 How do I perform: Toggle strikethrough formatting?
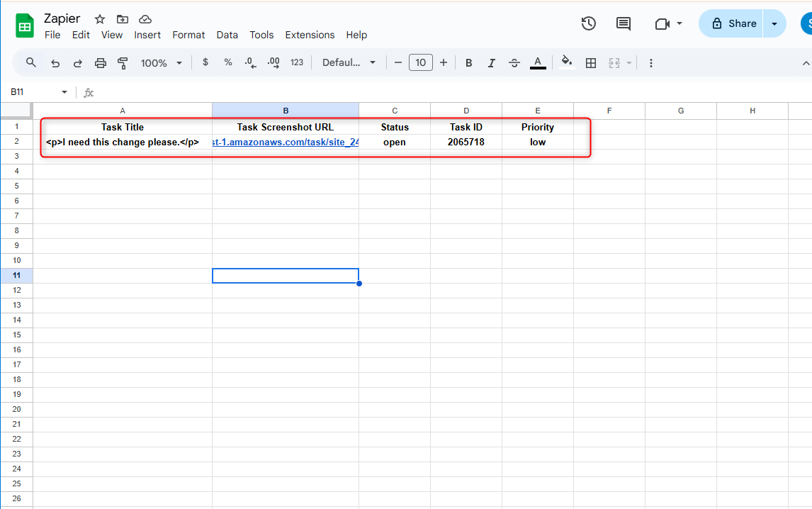pos(514,63)
